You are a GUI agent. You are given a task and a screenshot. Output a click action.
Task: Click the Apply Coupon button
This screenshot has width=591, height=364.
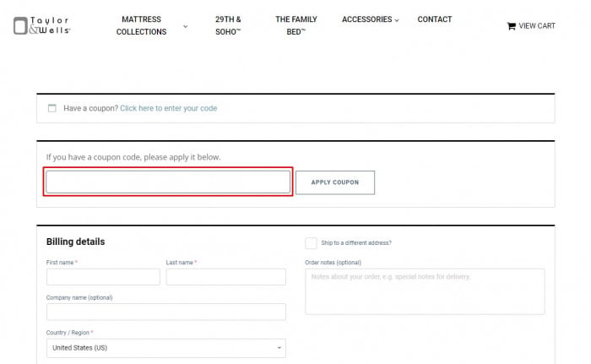(335, 182)
